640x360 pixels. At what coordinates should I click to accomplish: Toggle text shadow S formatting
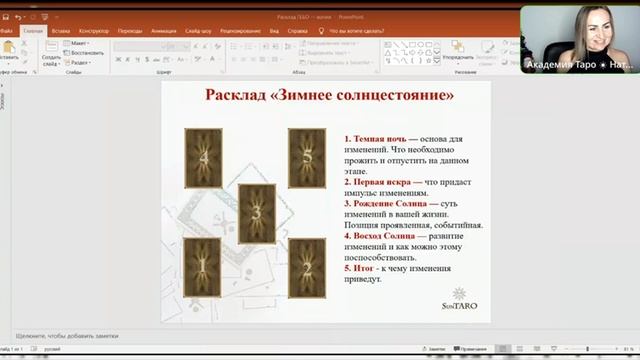pos(147,60)
